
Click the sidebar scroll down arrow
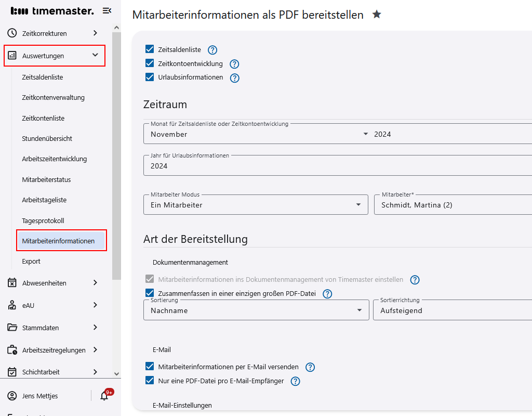coord(116,373)
